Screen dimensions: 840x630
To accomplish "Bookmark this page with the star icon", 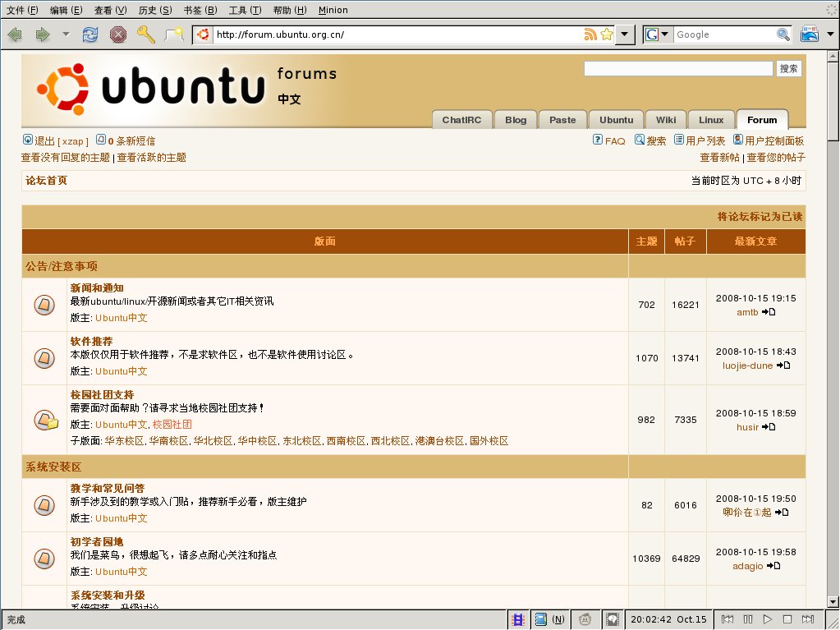I will [x=607, y=34].
